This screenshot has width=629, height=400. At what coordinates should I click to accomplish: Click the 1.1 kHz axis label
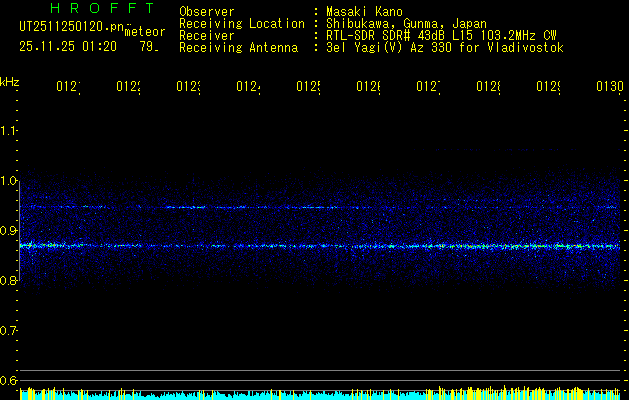[8, 131]
